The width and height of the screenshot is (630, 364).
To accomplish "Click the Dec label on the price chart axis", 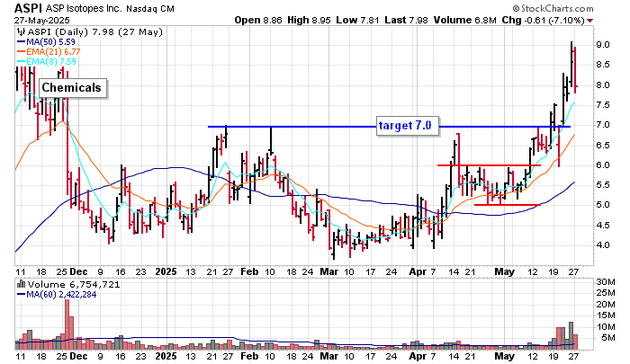I will point(78,271).
